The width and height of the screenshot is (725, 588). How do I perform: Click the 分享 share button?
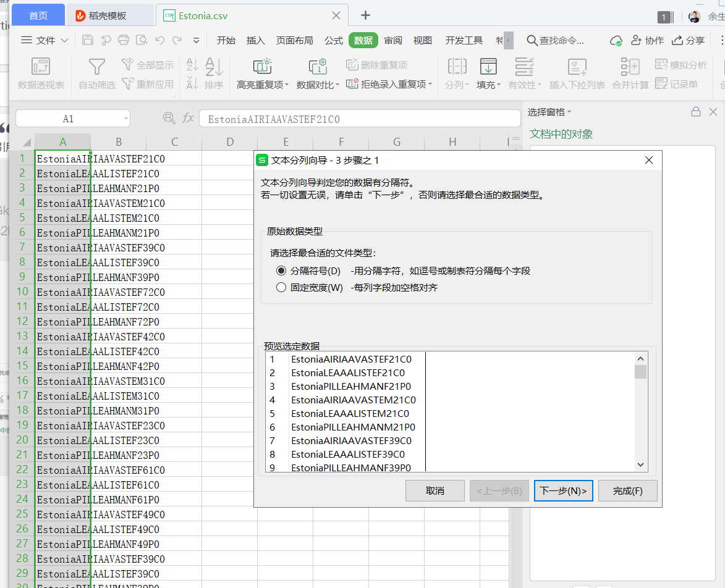point(688,41)
